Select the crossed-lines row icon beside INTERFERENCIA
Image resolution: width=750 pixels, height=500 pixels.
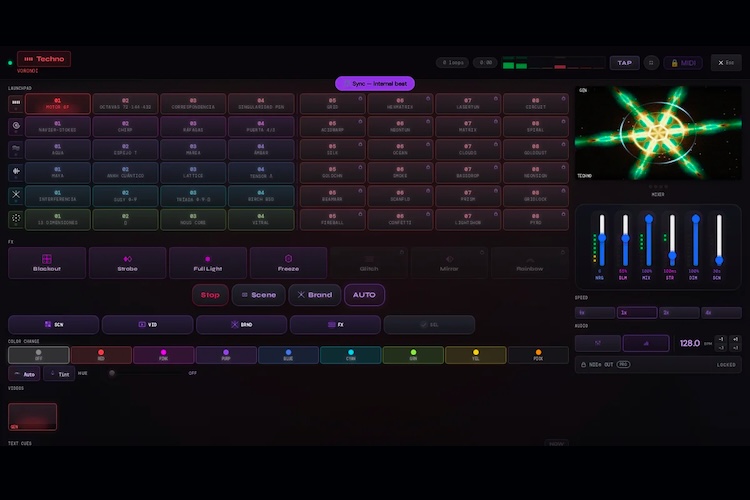pos(16,195)
